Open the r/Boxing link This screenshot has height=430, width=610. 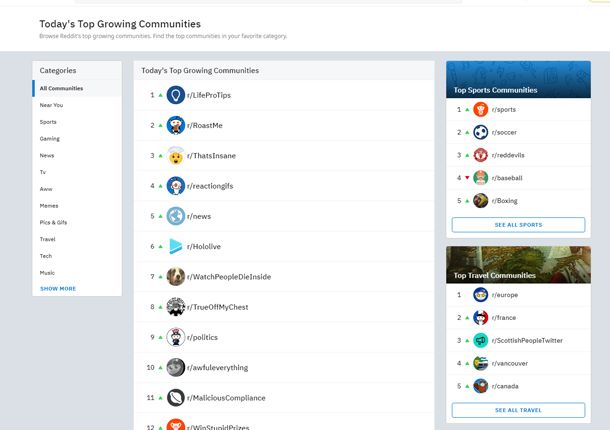coord(505,201)
